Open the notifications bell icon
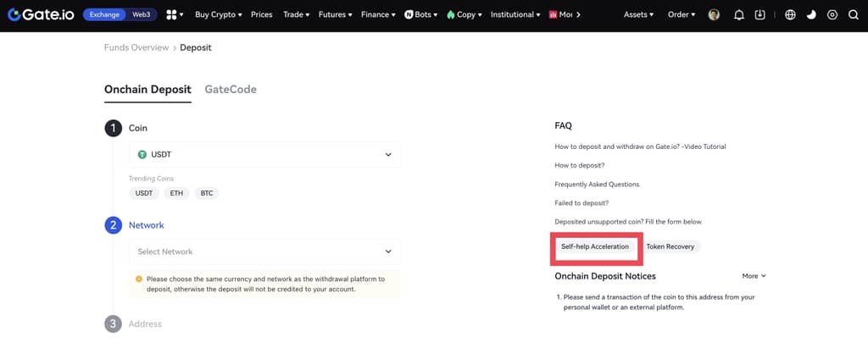Screen dimensions: 868x342 tap(738, 14)
